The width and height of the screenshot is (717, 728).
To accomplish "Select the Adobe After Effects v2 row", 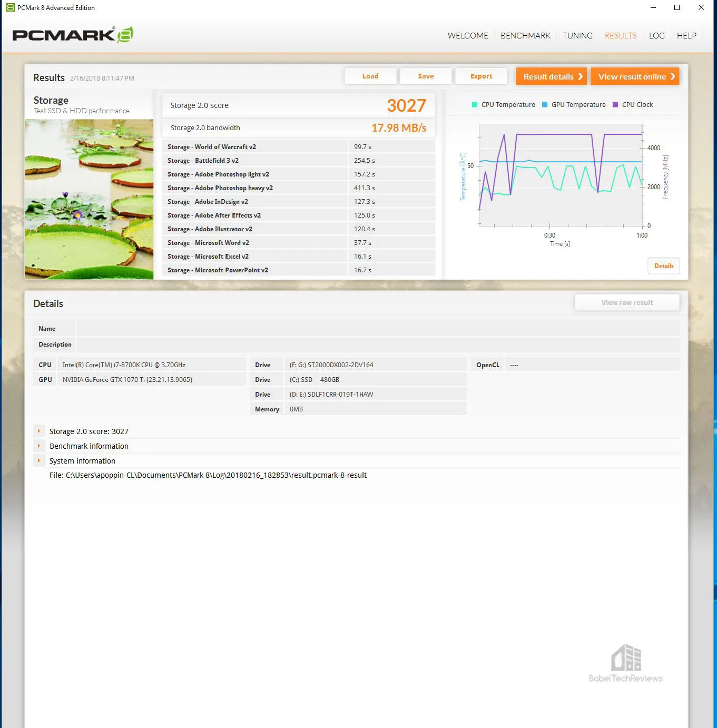I will 299,215.
